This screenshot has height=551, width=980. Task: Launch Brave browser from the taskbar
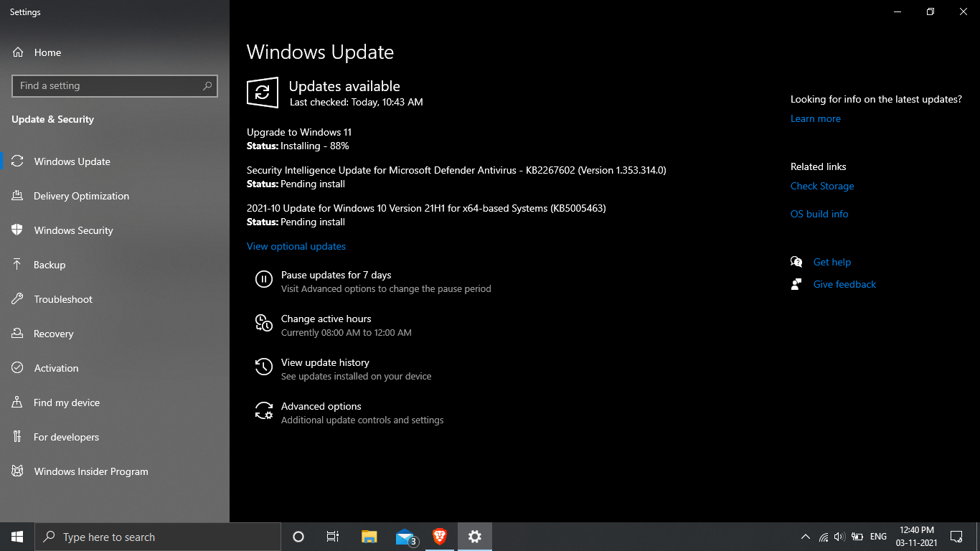(439, 537)
